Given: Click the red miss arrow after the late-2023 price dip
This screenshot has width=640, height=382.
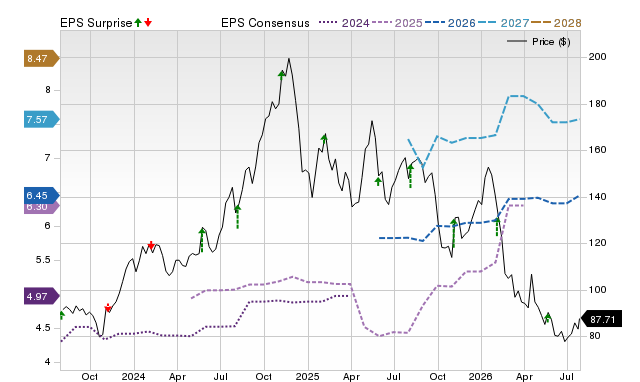Looking at the screenshot, I should [x=107, y=307].
